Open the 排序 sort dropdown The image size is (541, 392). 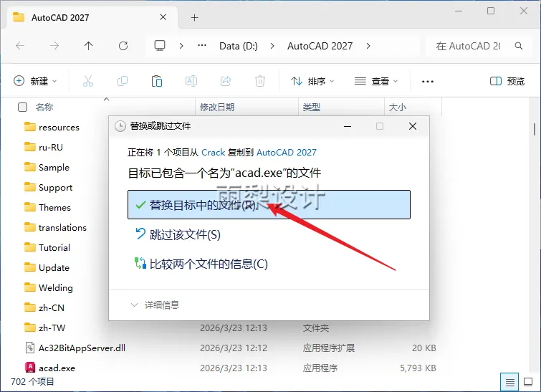pos(312,82)
